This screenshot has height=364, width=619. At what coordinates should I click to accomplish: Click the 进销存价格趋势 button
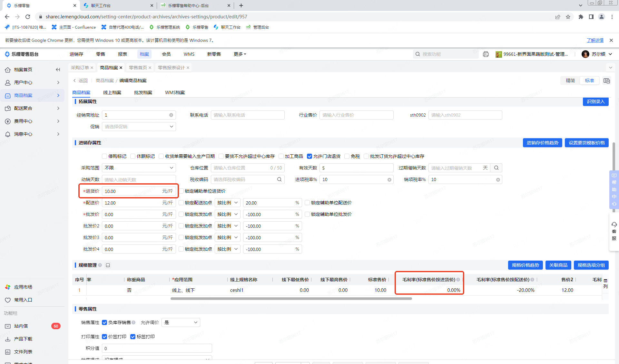(x=542, y=143)
